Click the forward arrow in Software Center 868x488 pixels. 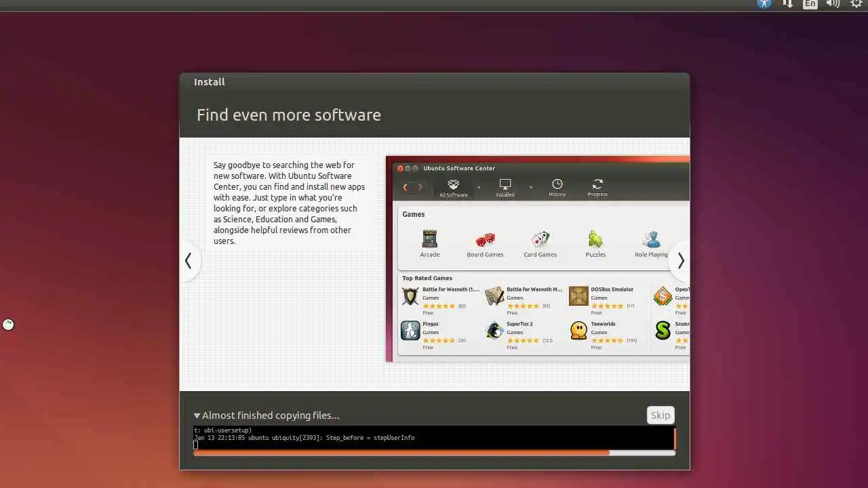point(420,187)
